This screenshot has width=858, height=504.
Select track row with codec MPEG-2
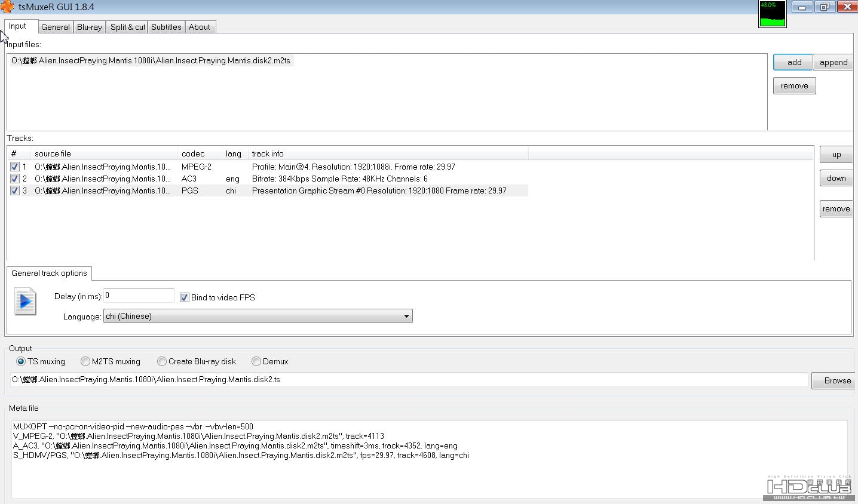[x=268, y=167]
